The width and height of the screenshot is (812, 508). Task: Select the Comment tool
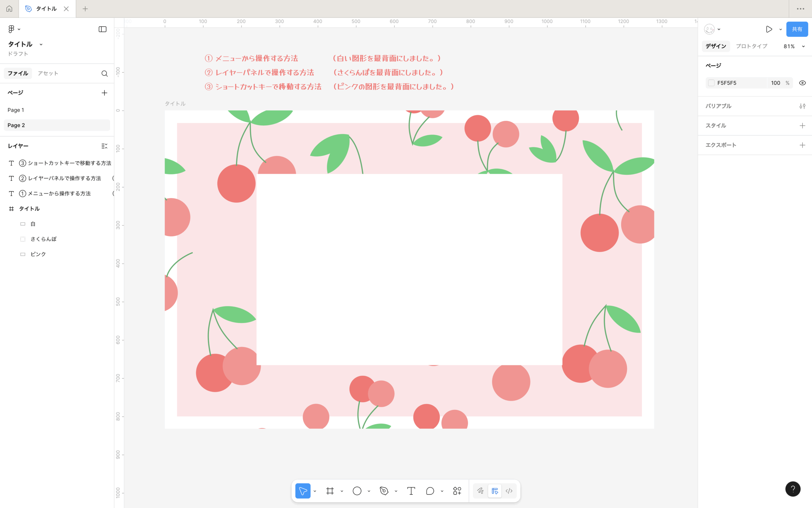pos(430,491)
